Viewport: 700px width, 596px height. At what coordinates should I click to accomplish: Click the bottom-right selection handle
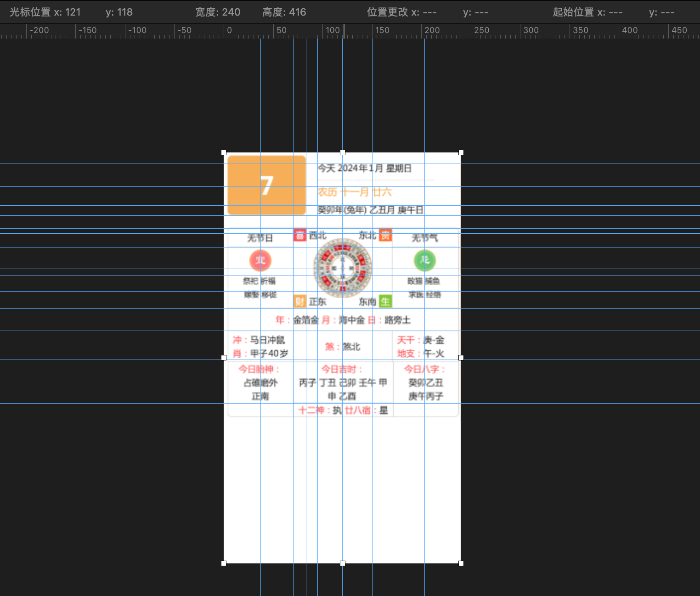point(461,563)
